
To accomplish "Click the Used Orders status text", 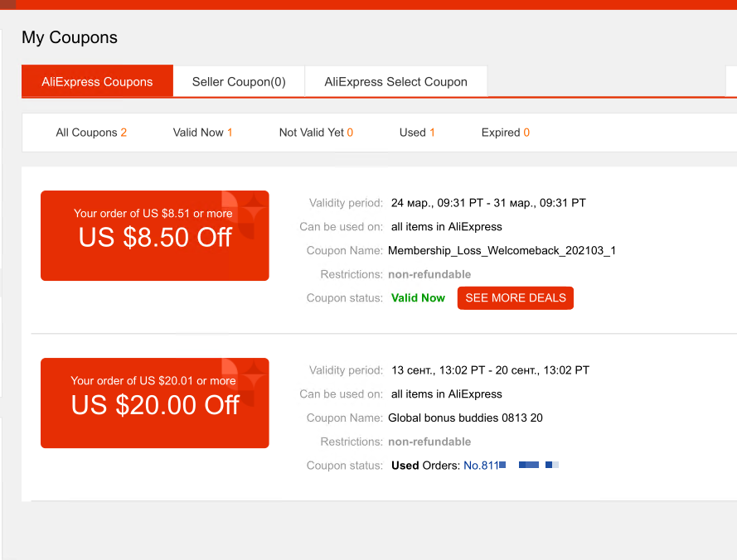I will coord(426,465).
